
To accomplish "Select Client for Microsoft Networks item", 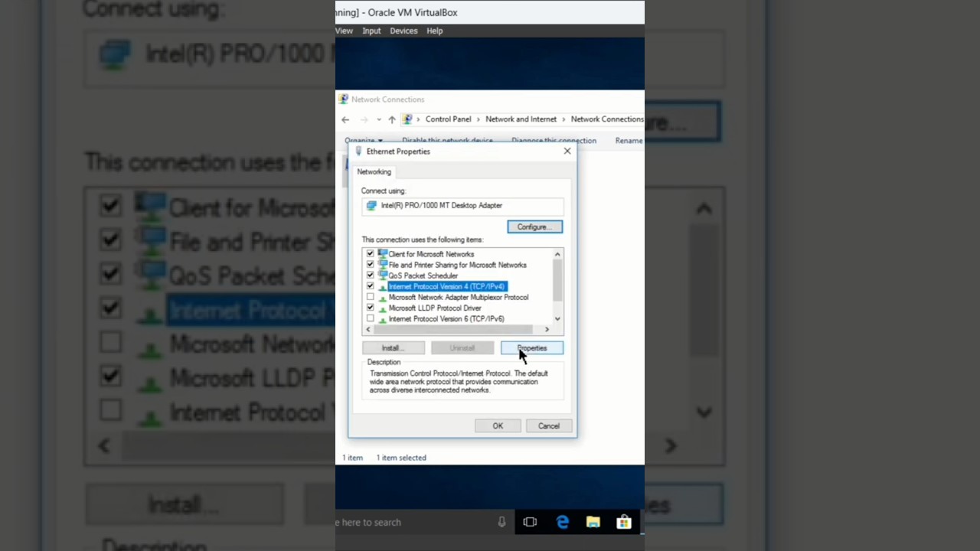I will coord(431,254).
